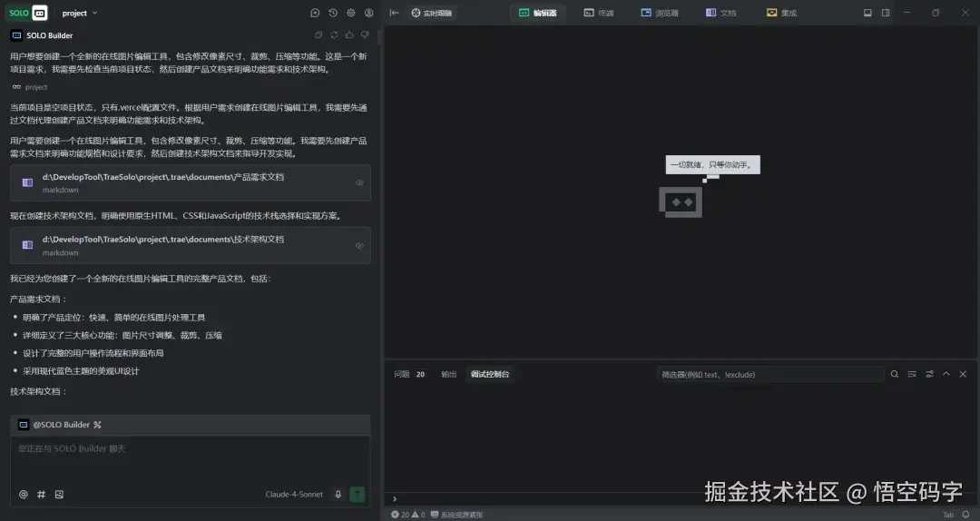The image size is (980, 521).
Task: Click the 实时跟随 follow button
Action: point(431,13)
